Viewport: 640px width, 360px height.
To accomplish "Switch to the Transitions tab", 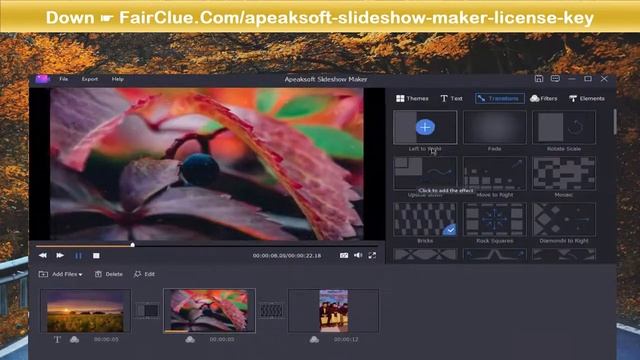I will pos(500,98).
